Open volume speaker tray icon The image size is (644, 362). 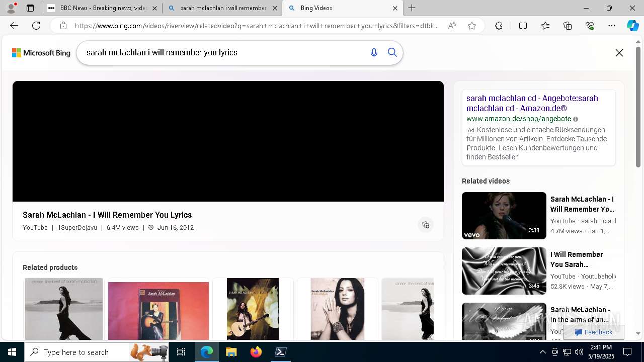coord(579,352)
